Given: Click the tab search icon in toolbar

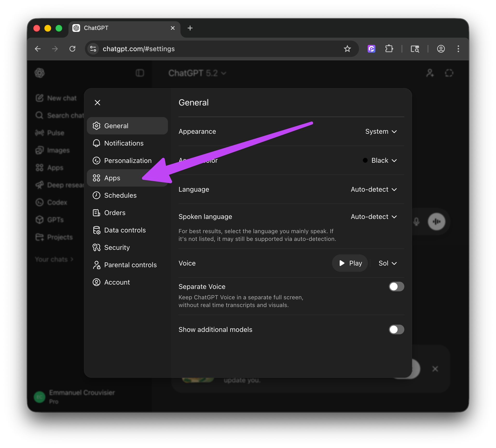Looking at the screenshot, I should [415, 49].
